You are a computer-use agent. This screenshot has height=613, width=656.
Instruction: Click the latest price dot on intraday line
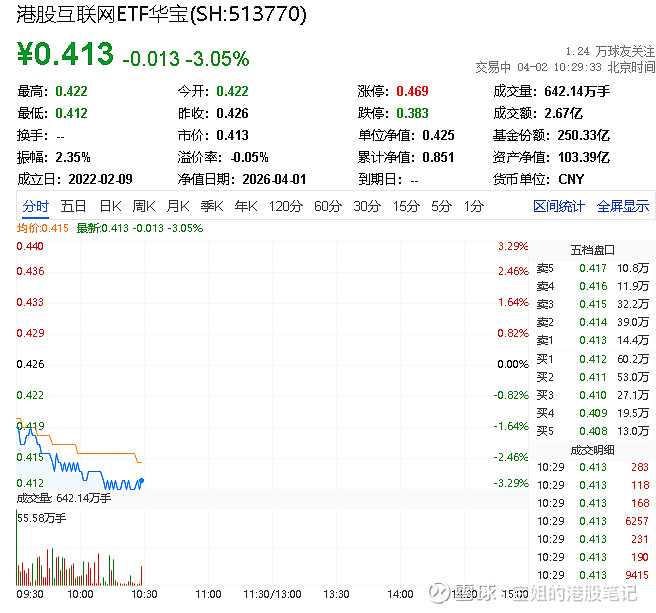coord(142,480)
